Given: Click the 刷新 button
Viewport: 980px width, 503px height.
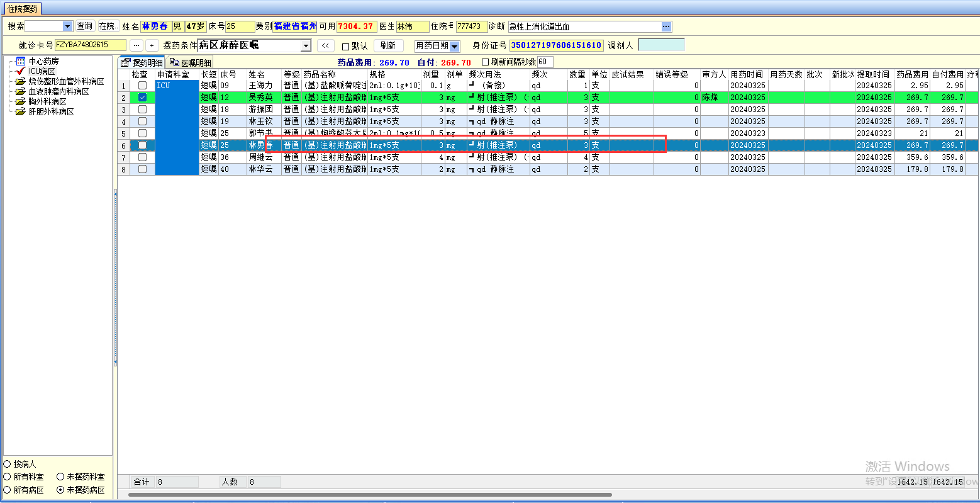Looking at the screenshot, I should coord(388,45).
